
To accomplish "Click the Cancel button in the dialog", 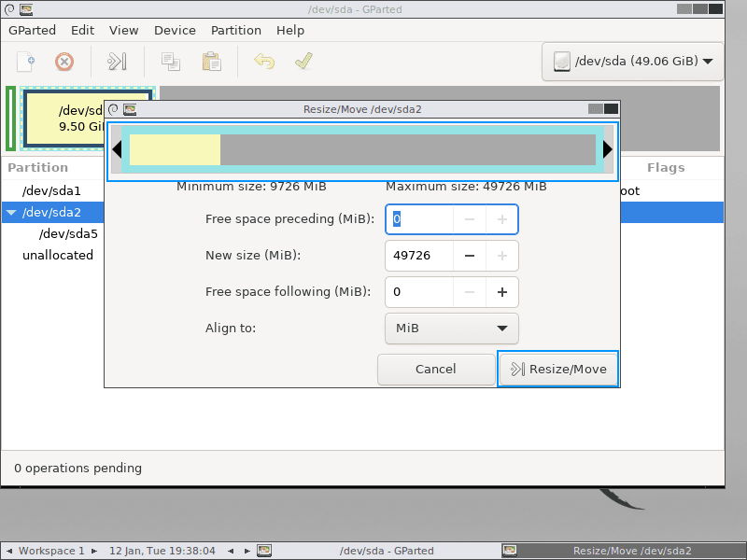I will pyautogui.click(x=436, y=369).
